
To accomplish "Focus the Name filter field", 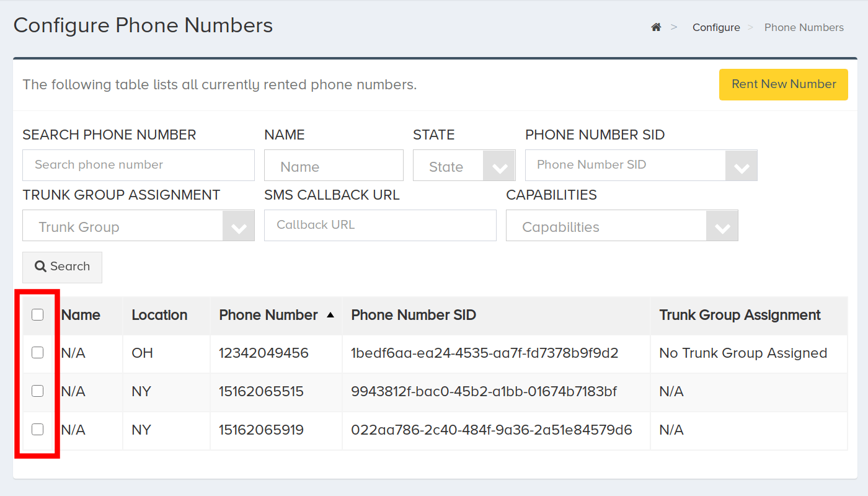I will (334, 166).
